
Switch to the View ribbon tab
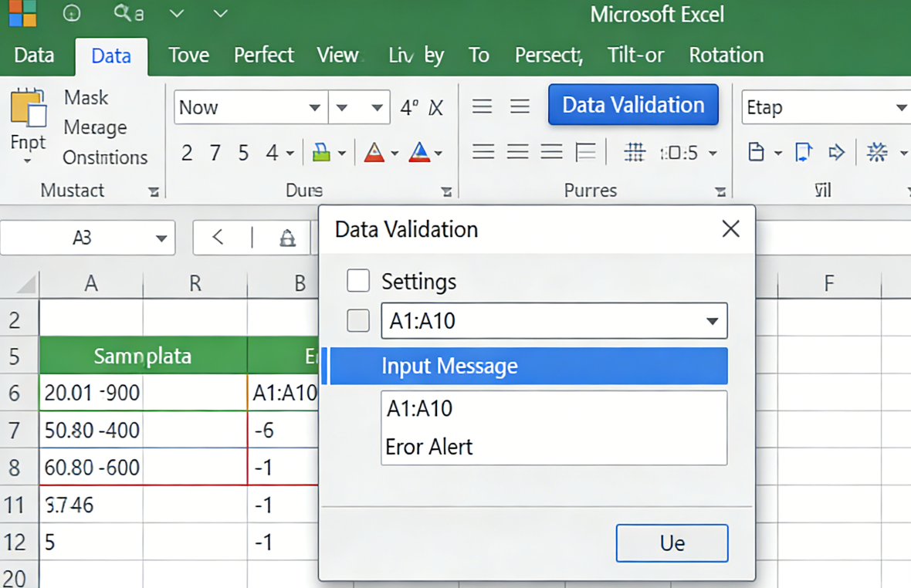pyautogui.click(x=337, y=55)
